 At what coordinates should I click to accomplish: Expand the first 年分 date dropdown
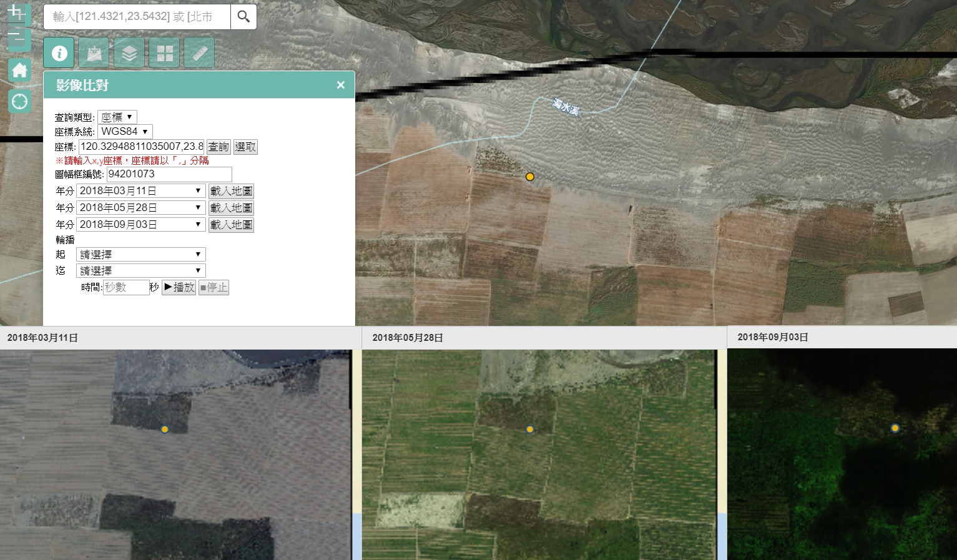[140, 190]
